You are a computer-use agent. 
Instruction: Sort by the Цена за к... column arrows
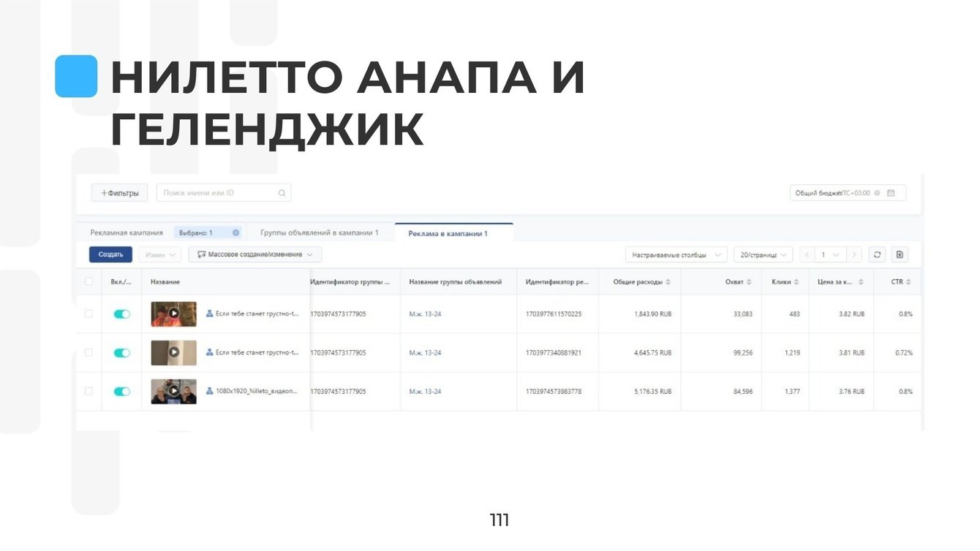[861, 282]
